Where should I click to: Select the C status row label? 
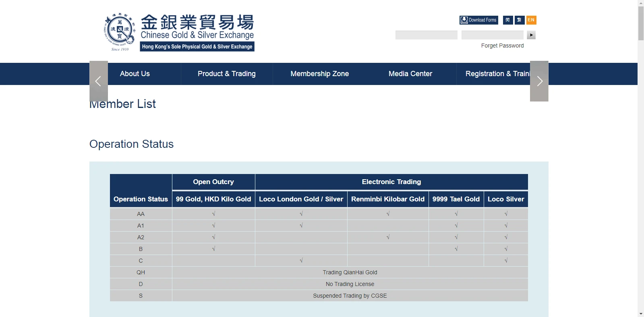[141, 261]
